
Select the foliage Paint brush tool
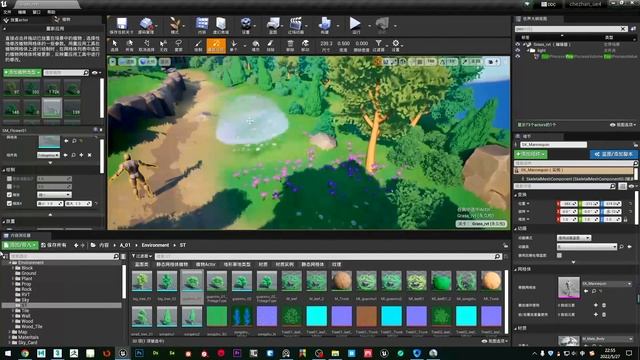tap(198, 44)
